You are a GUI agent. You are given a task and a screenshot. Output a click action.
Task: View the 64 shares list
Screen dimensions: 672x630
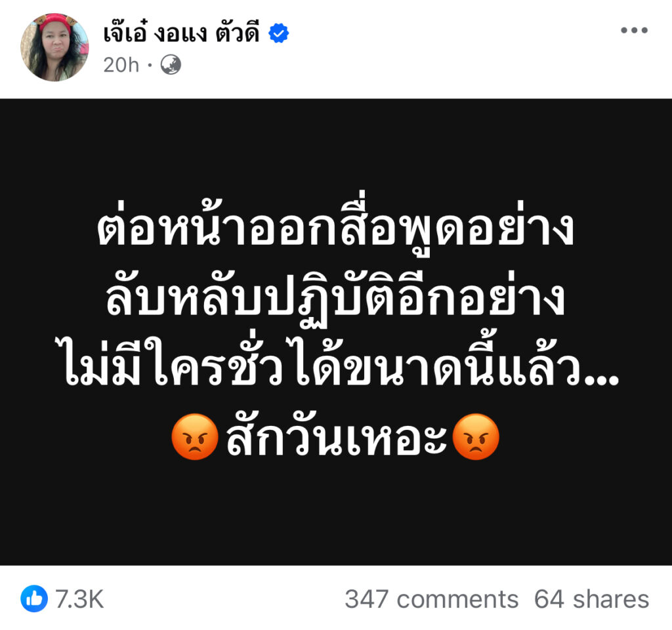click(x=591, y=598)
